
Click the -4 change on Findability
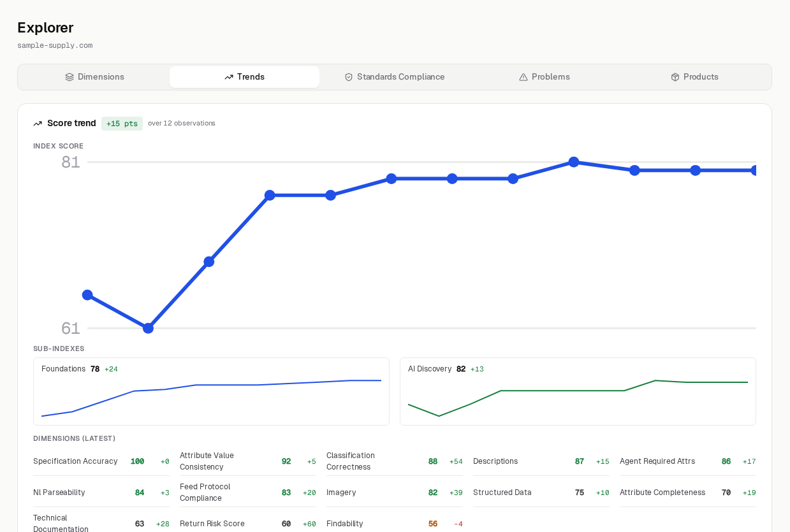pyautogui.click(x=458, y=524)
